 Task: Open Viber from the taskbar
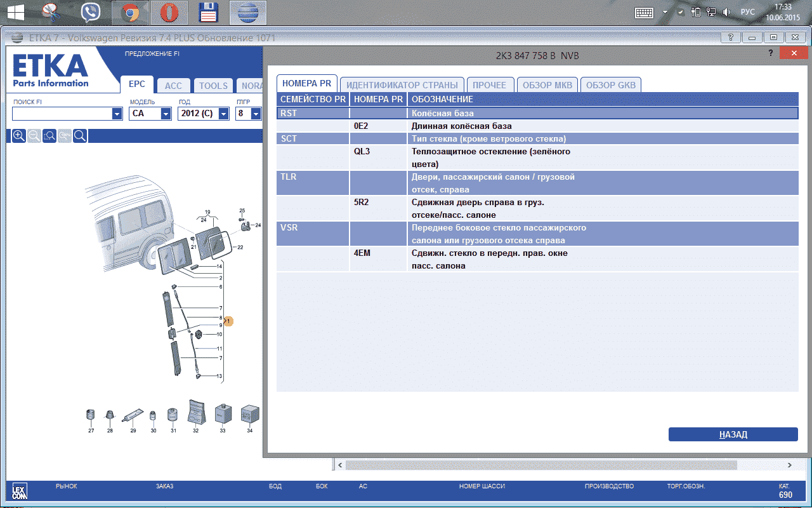coord(90,12)
